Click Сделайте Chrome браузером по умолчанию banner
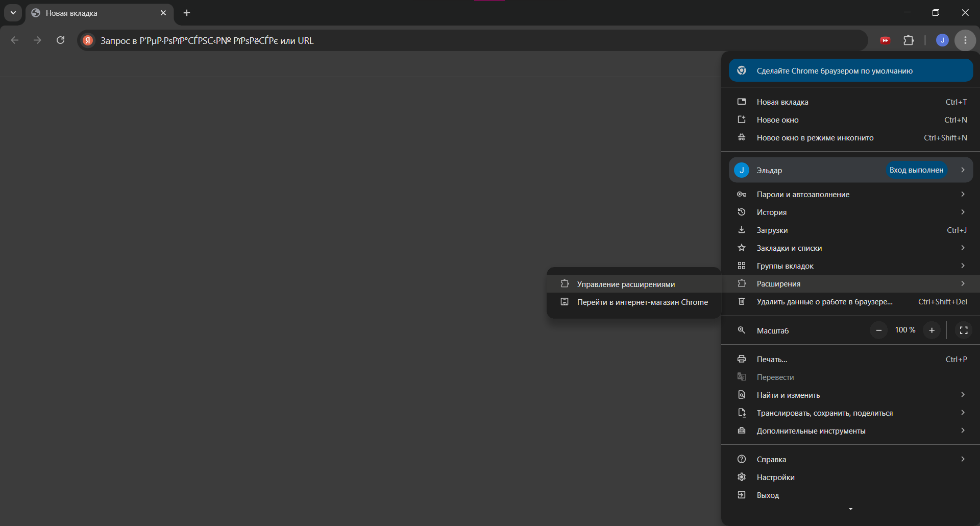The image size is (980, 526). [851, 70]
